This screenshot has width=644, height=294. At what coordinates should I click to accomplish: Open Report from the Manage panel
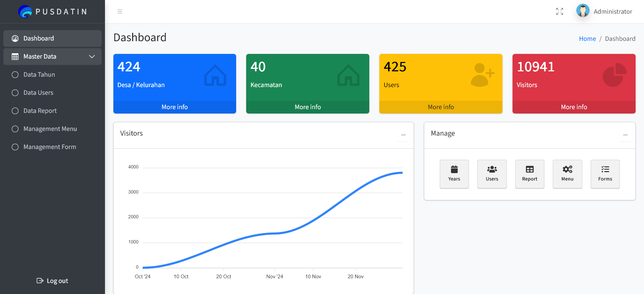coord(530,174)
